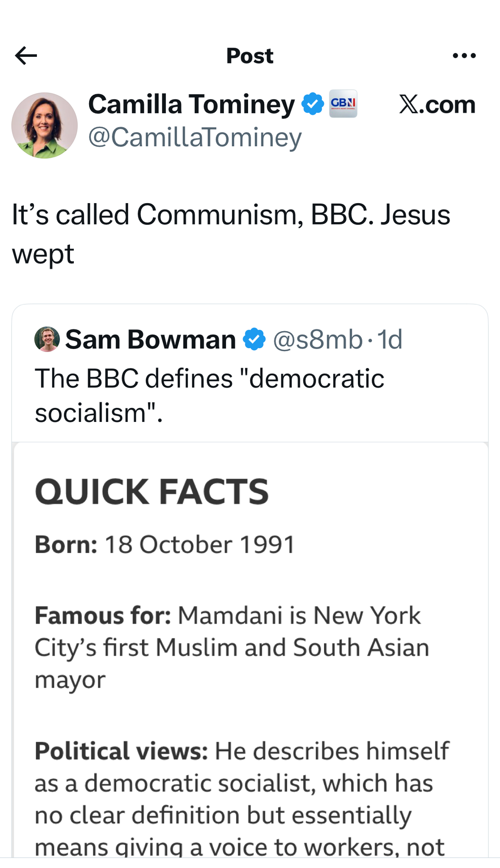Screen dimensions: 500x868
Task: Open the quoted post text about democratic socialism
Action: 209,395
